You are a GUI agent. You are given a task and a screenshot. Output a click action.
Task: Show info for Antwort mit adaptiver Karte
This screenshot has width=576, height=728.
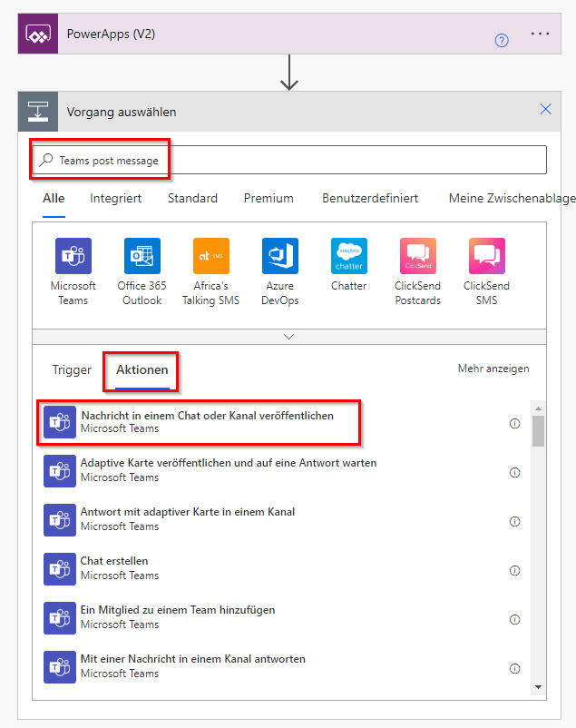click(514, 521)
